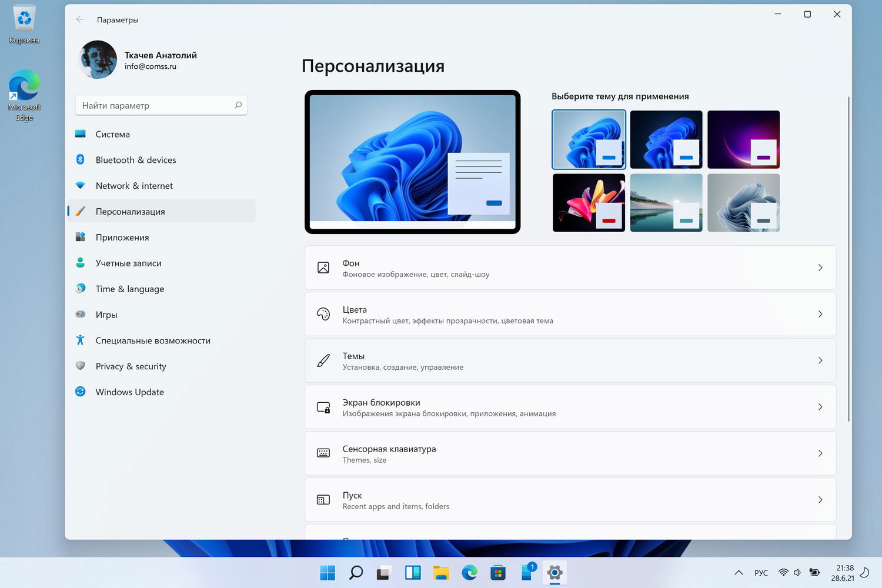Open user profile Ткачев Анатолий
The width and height of the screenshot is (882, 588).
[x=138, y=59]
